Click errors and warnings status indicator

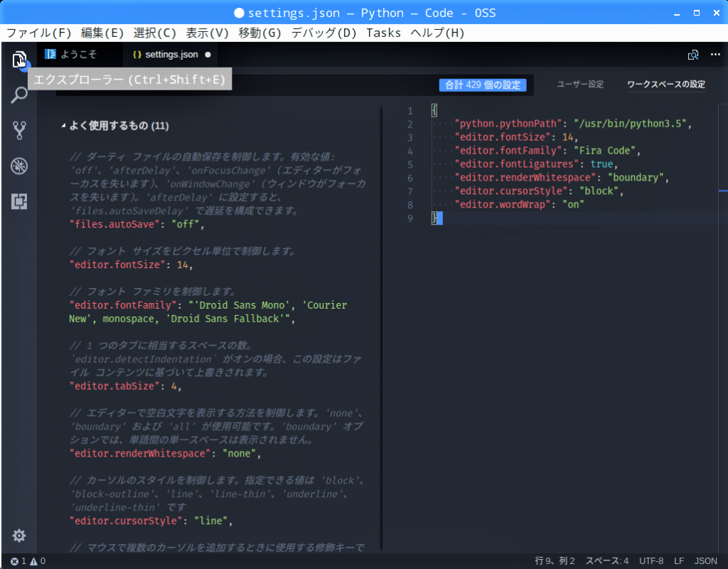(x=28, y=561)
